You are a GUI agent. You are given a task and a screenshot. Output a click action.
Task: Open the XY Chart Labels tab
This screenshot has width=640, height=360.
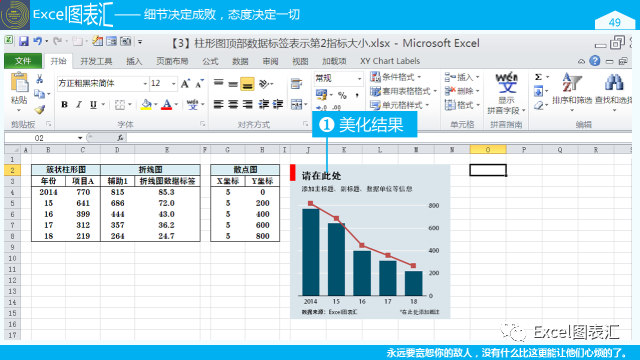coord(390,61)
